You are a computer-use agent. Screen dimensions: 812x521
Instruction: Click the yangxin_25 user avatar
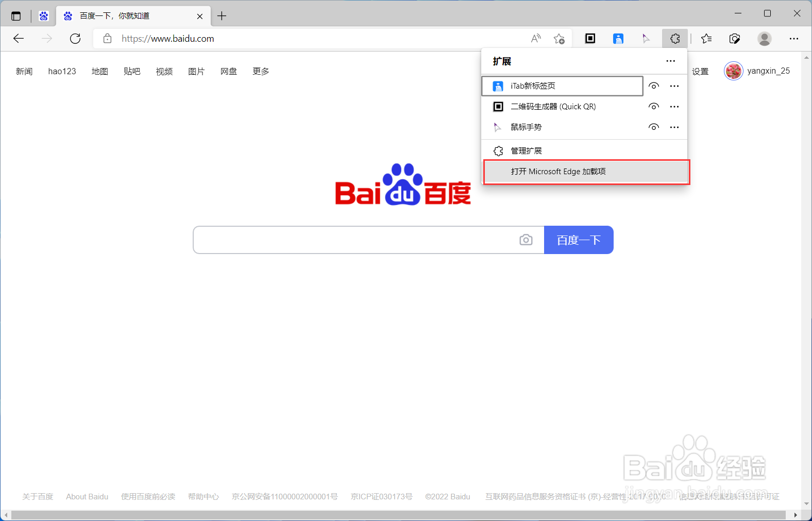733,71
